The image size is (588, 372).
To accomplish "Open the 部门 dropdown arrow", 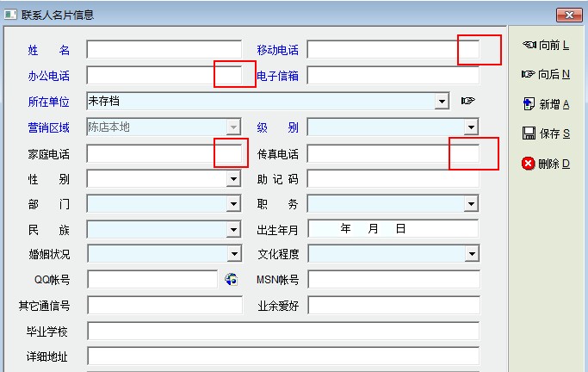I will coord(233,204).
